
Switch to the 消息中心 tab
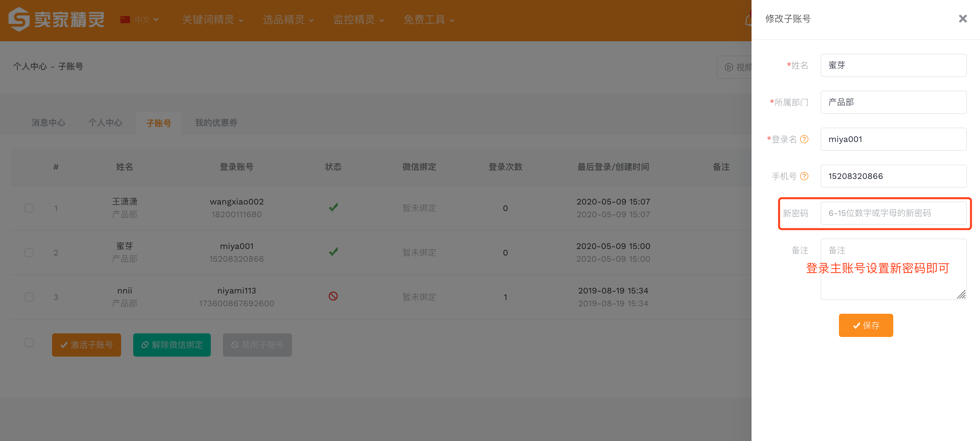(48, 123)
